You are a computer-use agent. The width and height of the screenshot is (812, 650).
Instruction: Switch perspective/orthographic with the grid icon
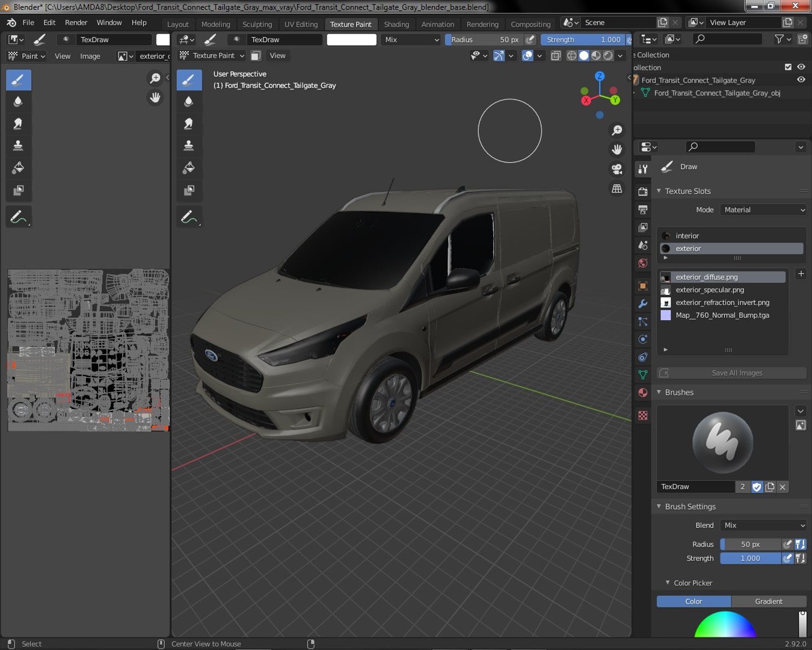[x=617, y=188]
